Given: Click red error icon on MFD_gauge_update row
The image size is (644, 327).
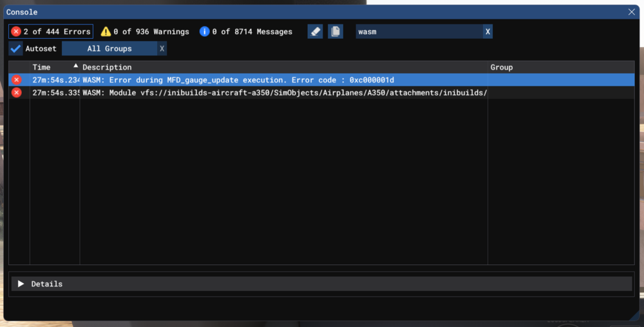Looking at the screenshot, I should 17,80.
